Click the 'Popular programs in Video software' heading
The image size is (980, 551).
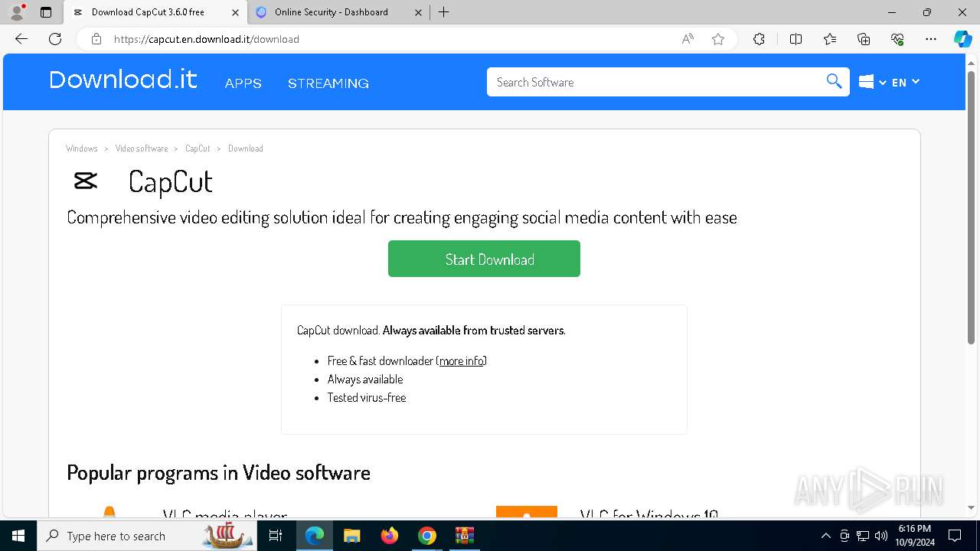[x=218, y=473]
